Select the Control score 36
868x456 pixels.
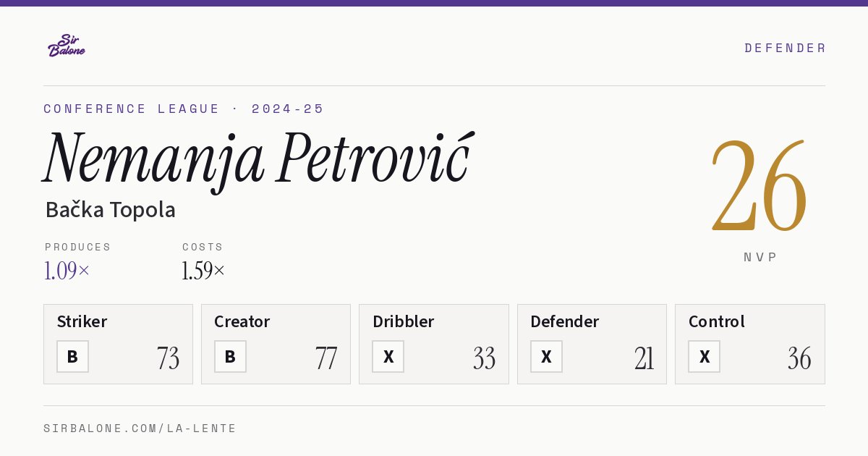[x=800, y=358]
